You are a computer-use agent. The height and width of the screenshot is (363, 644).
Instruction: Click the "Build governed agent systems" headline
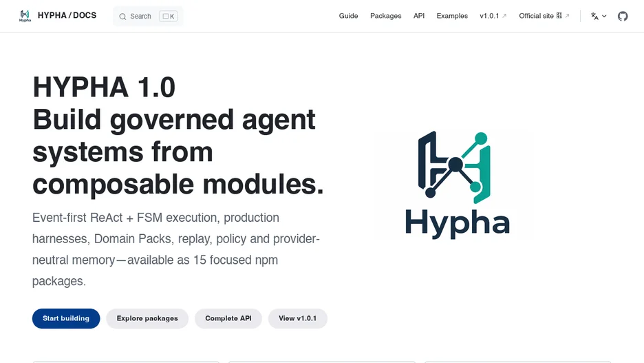click(178, 152)
